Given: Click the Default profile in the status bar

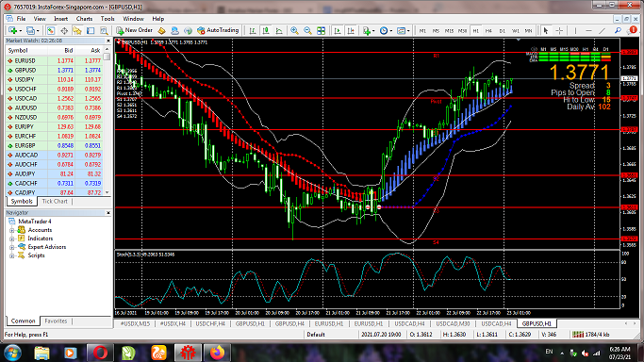Looking at the screenshot, I should (x=316, y=335).
